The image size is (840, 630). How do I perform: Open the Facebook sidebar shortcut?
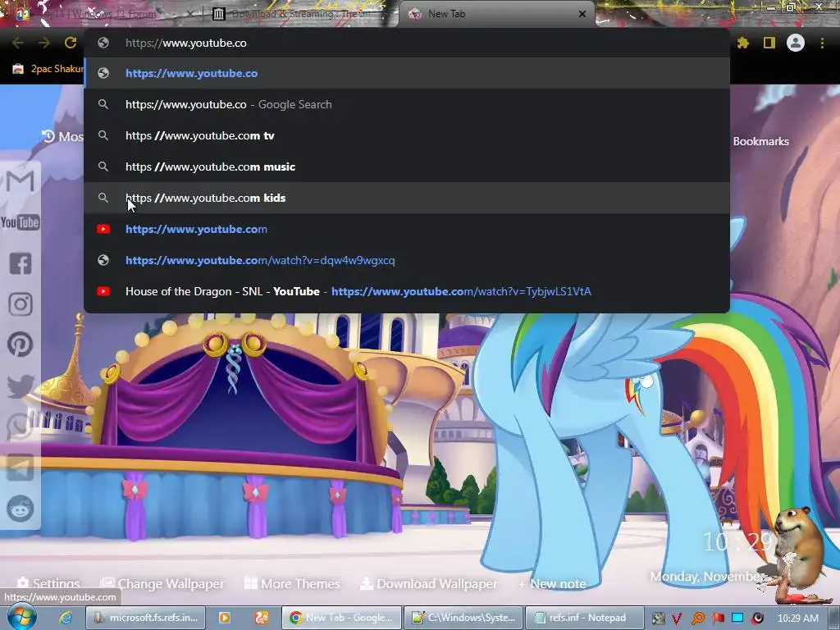coord(21,263)
